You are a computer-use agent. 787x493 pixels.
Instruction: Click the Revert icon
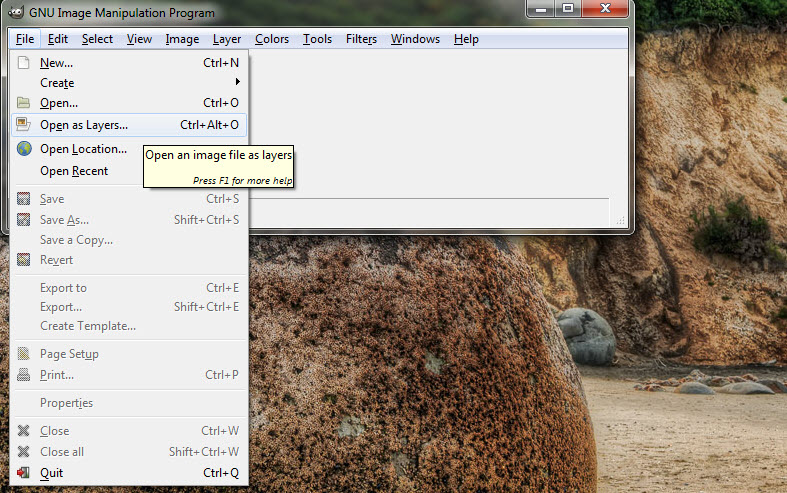tap(23, 260)
